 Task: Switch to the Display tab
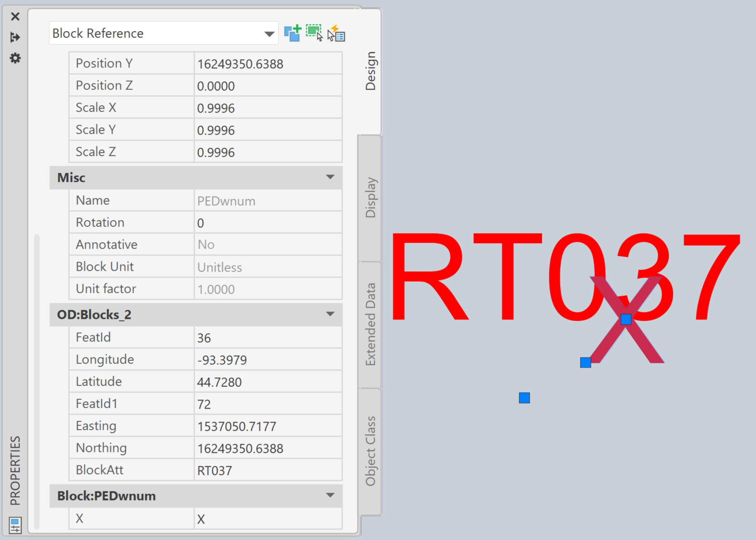[x=370, y=198]
